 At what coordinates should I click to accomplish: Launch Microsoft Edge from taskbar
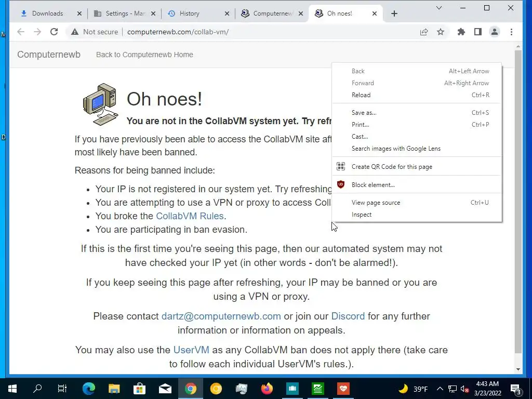coord(89,389)
